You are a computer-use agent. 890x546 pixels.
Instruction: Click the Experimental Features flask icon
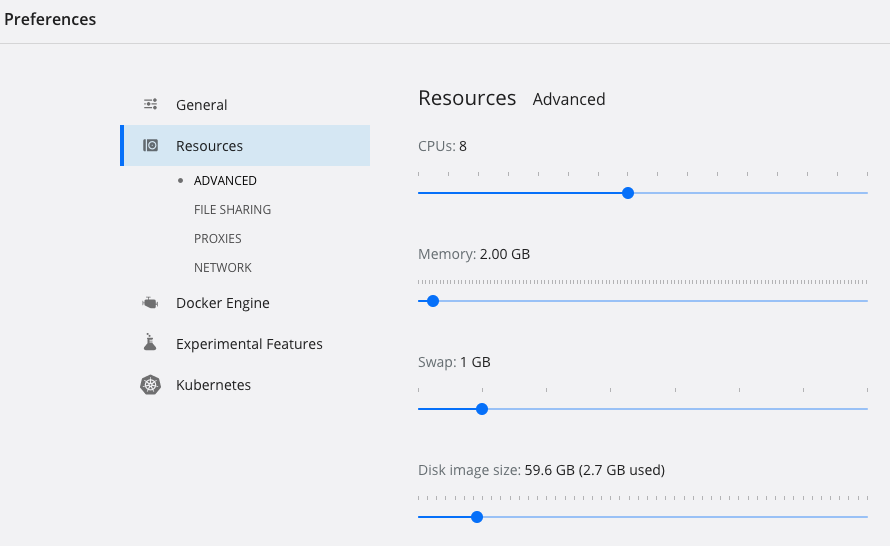150,342
